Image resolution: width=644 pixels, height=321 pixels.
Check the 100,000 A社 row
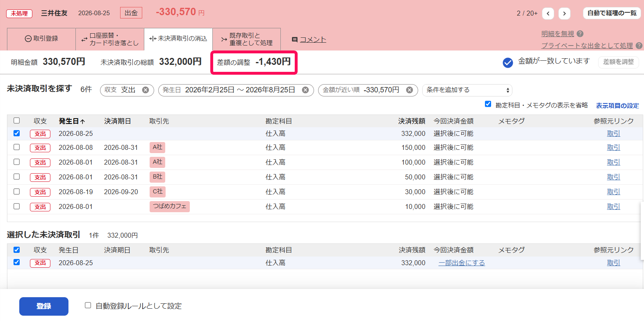point(16,162)
